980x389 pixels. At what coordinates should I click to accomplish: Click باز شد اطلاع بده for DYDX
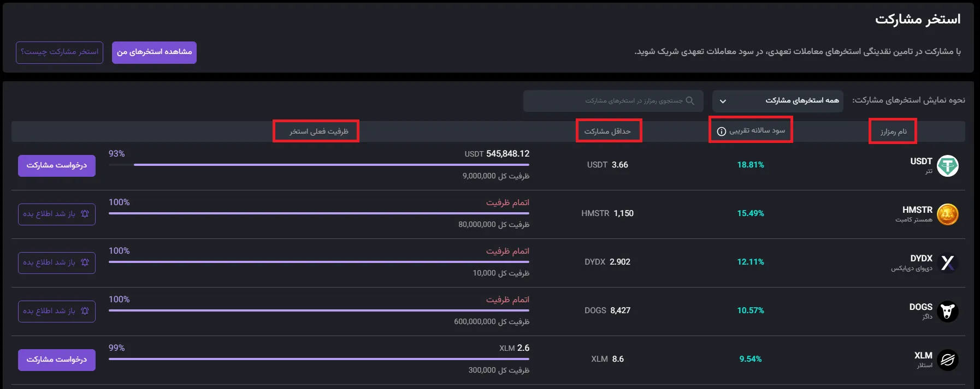57,262
